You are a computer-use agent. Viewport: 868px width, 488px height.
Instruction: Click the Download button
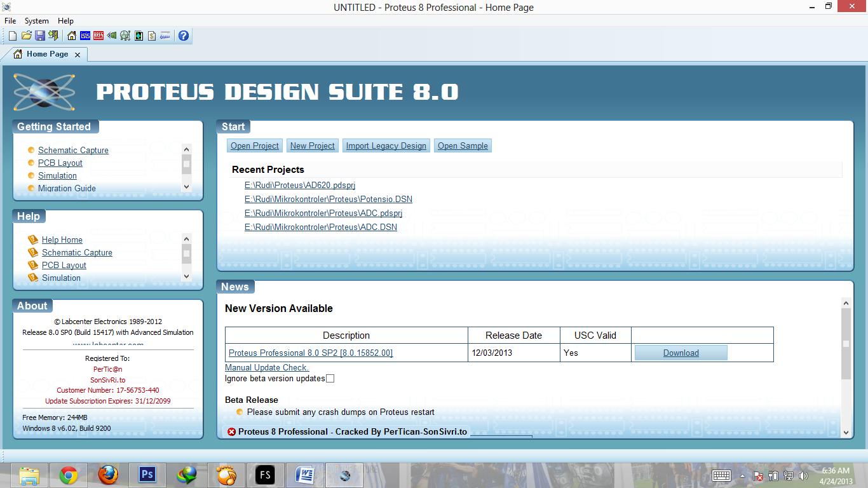(681, 353)
